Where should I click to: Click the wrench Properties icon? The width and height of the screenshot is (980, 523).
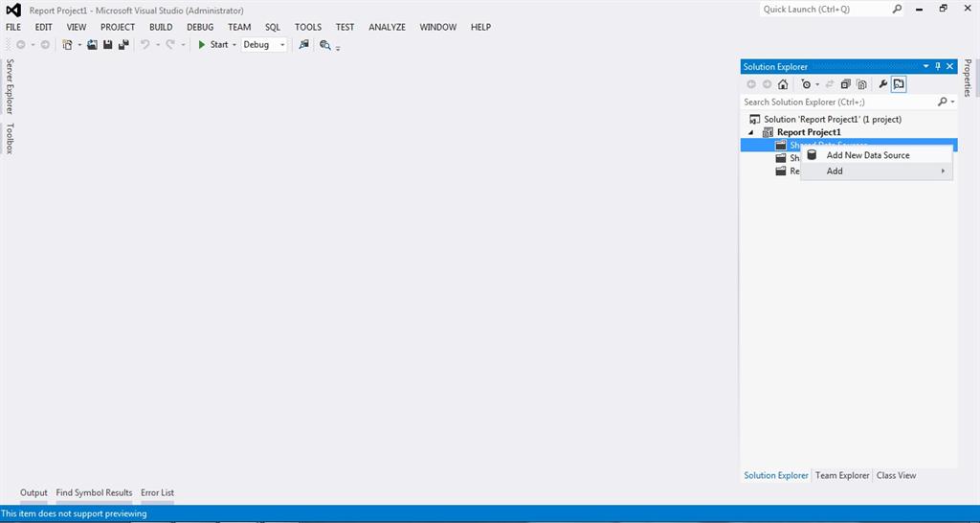point(882,84)
